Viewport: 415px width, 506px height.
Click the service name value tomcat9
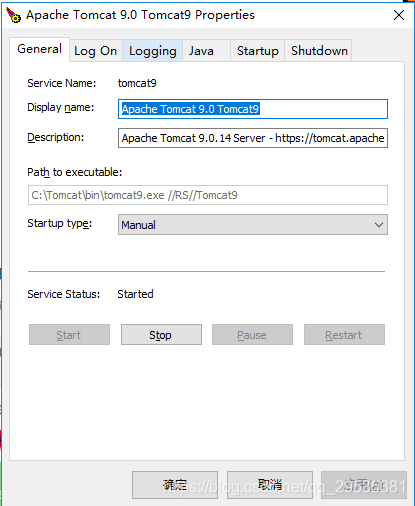(x=137, y=83)
